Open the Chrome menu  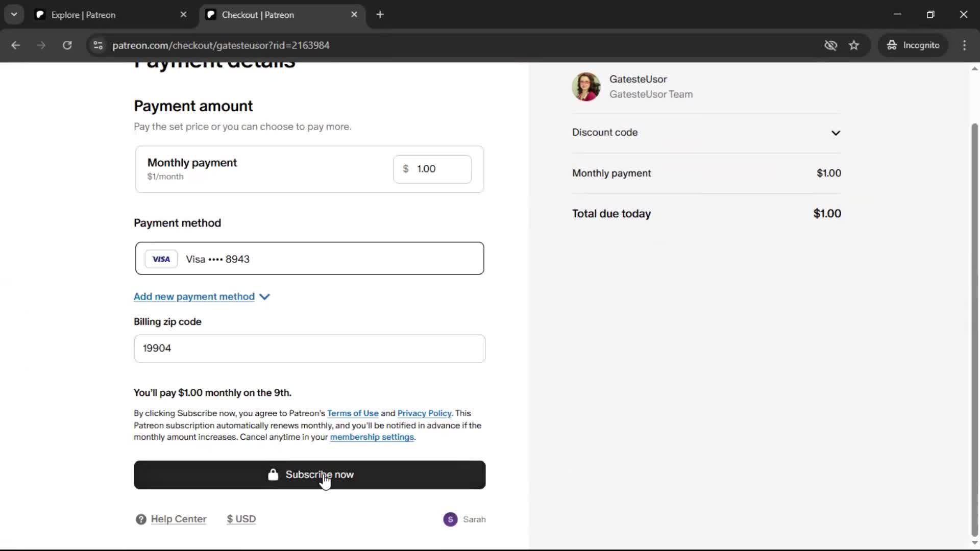tap(964, 45)
